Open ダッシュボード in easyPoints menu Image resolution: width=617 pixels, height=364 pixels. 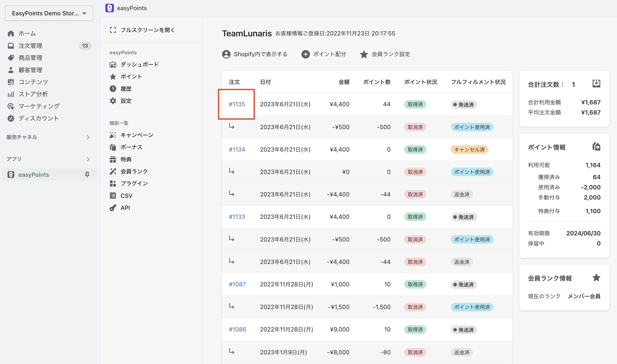(x=139, y=64)
